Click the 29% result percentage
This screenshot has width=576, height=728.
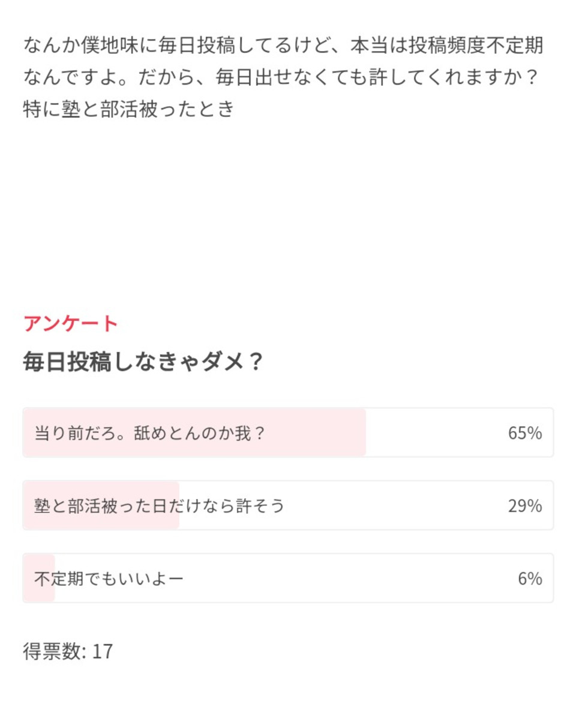[525, 506]
